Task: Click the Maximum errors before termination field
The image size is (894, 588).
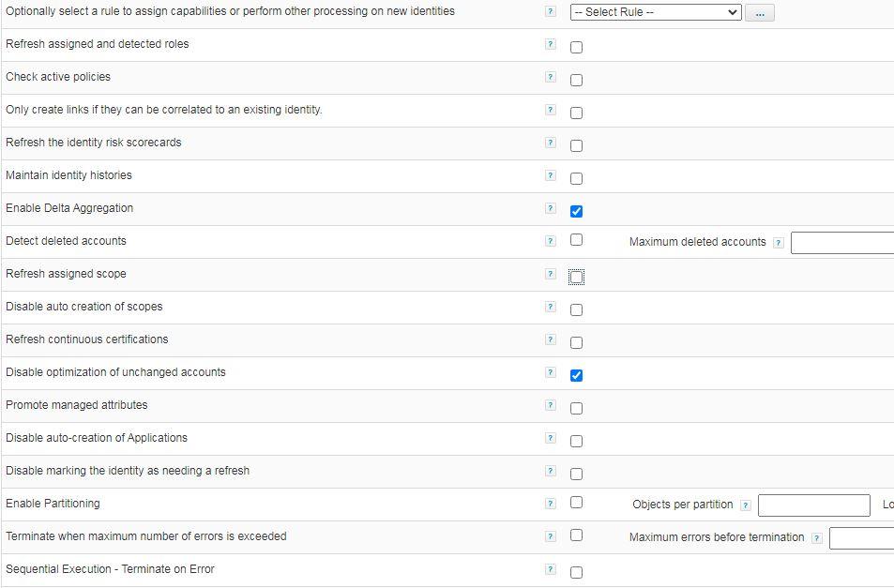Action: tap(860, 538)
